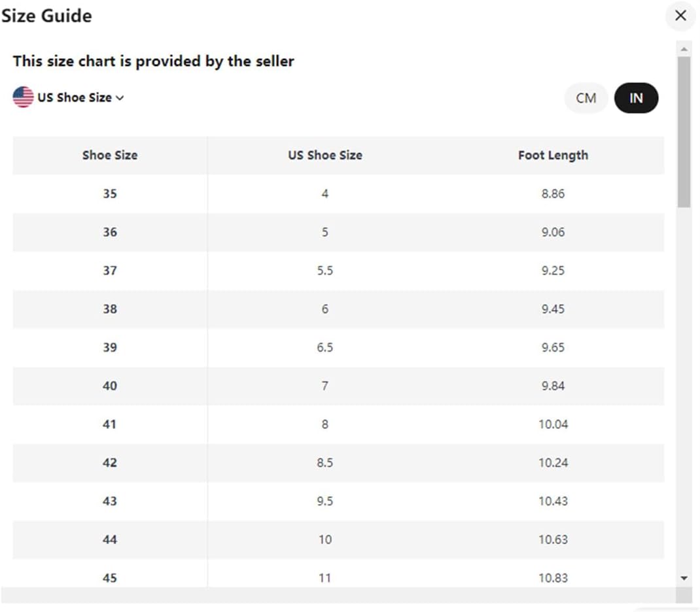Select the row for shoe size 44
This screenshot has height=612, width=700.
coord(338,539)
